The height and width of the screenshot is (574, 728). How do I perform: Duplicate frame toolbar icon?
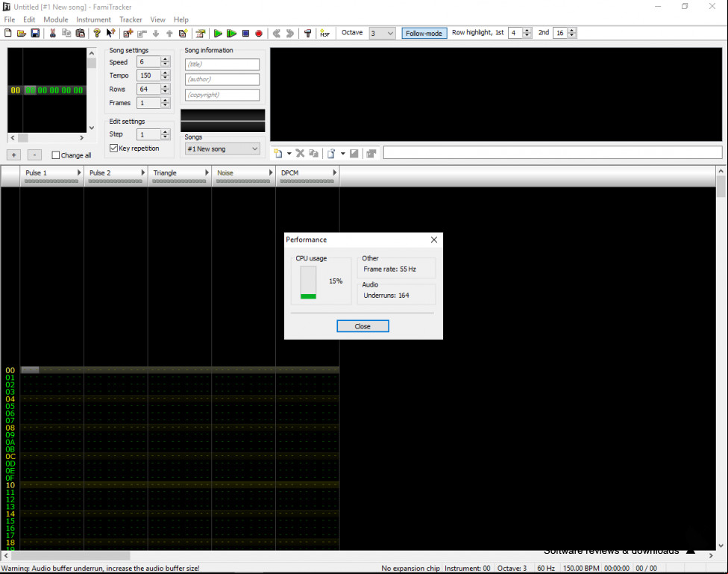click(x=183, y=33)
